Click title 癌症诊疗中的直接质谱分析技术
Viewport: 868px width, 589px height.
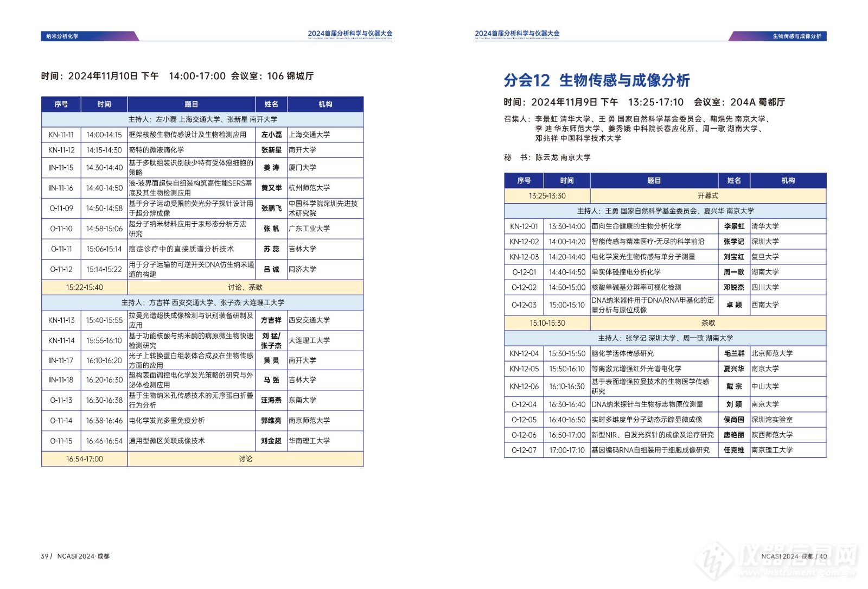[181, 249]
